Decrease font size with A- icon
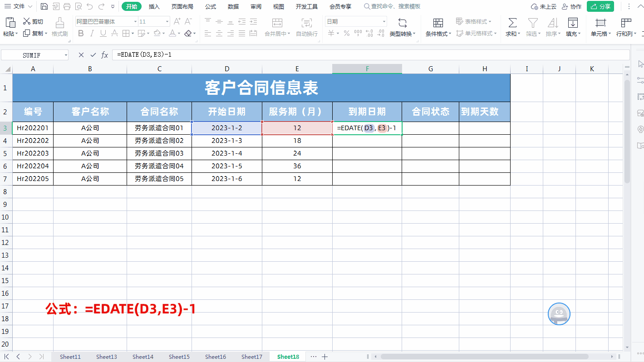This screenshot has height=362, width=644. 189,21
